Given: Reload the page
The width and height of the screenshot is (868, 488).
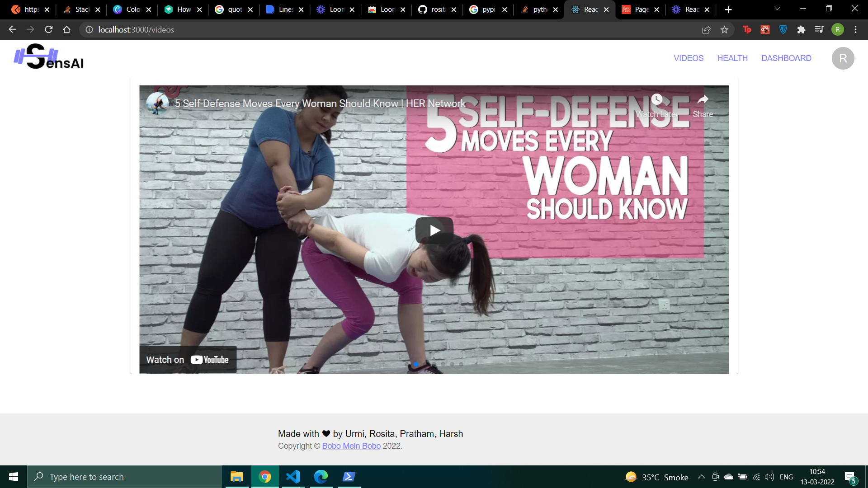Looking at the screenshot, I should pyautogui.click(x=49, y=30).
